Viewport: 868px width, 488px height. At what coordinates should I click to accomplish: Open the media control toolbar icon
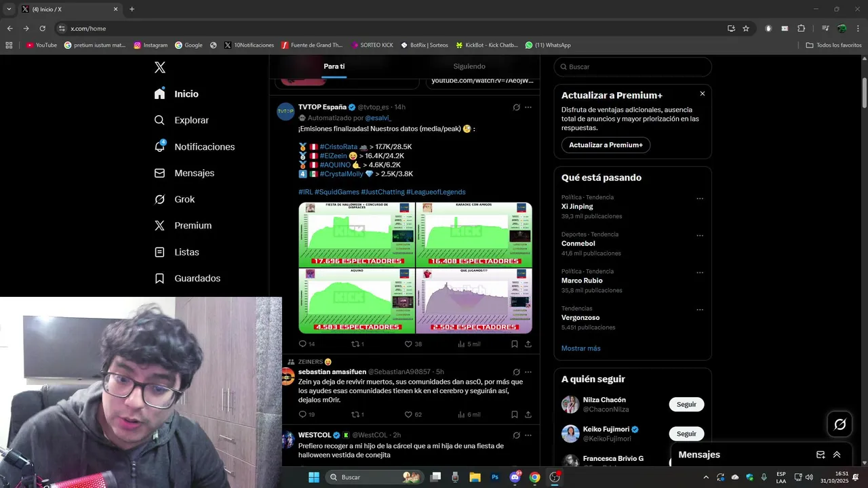825,28
